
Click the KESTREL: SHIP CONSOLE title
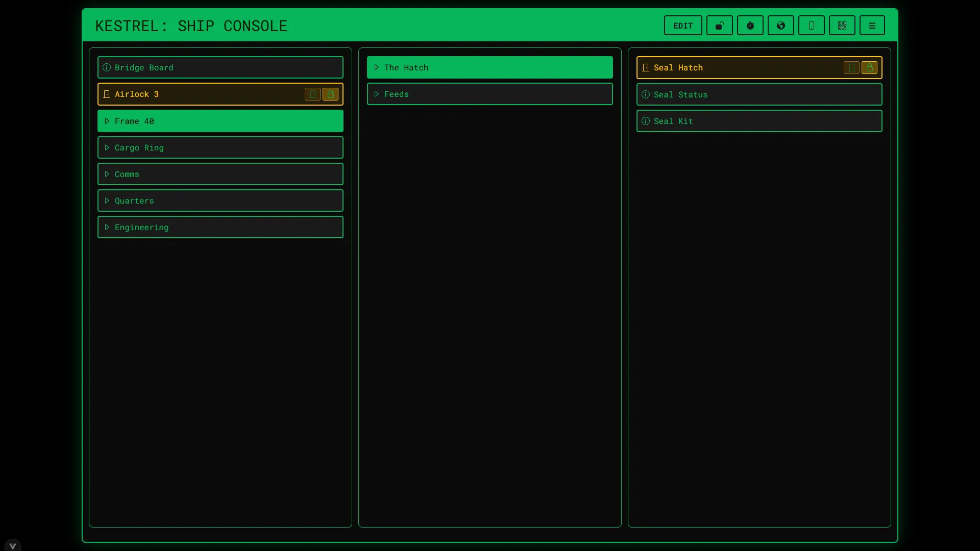tap(191, 26)
